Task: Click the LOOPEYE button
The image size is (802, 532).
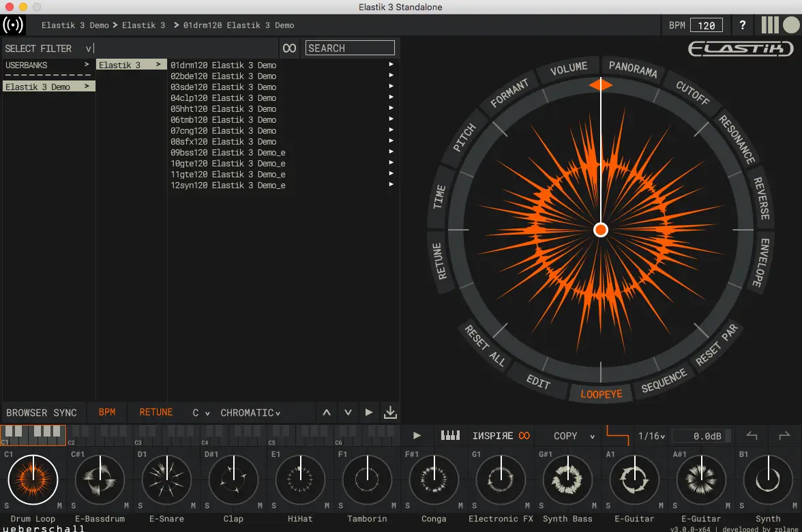Action: [601, 394]
